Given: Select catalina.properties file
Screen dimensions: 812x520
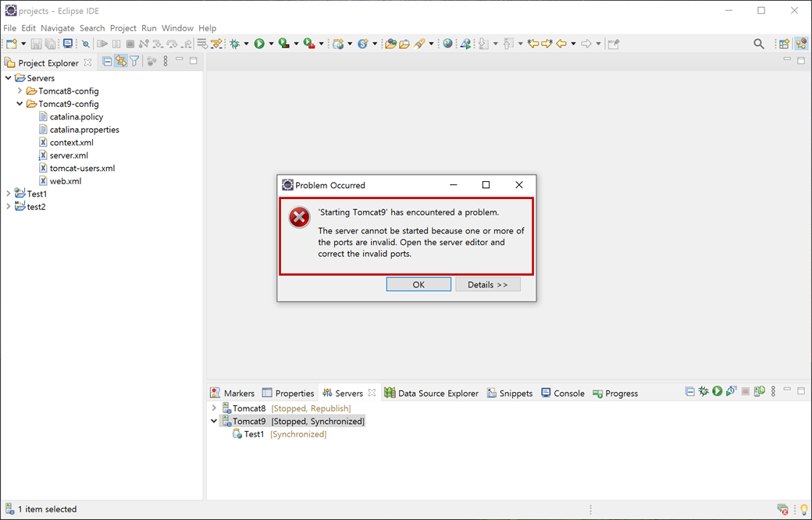Looking at the screenshot, I should click(79, 130).
